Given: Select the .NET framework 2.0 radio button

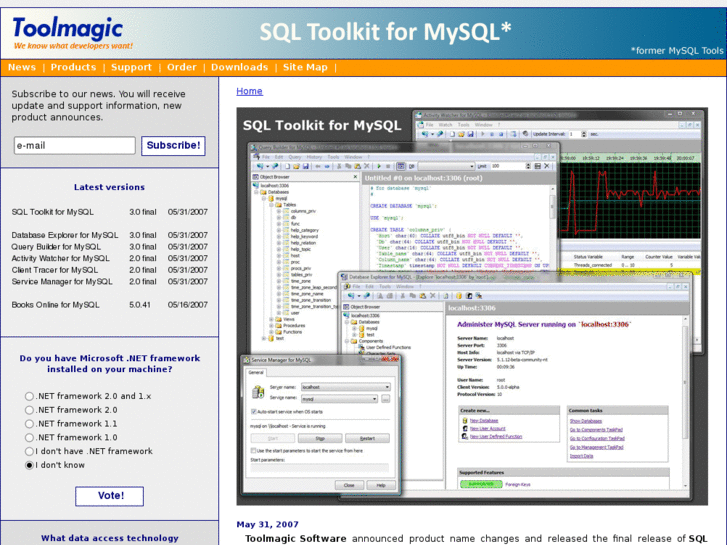Looking at the screenshot, I should click(x=29, y=410).
